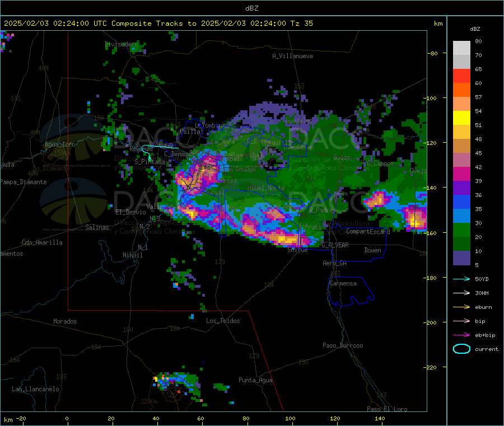Viewport: 504px width, 426px height.
Task: Click the 'Paso_Barroso' map label
Action: pyautogui.click(x=343, y=345)
